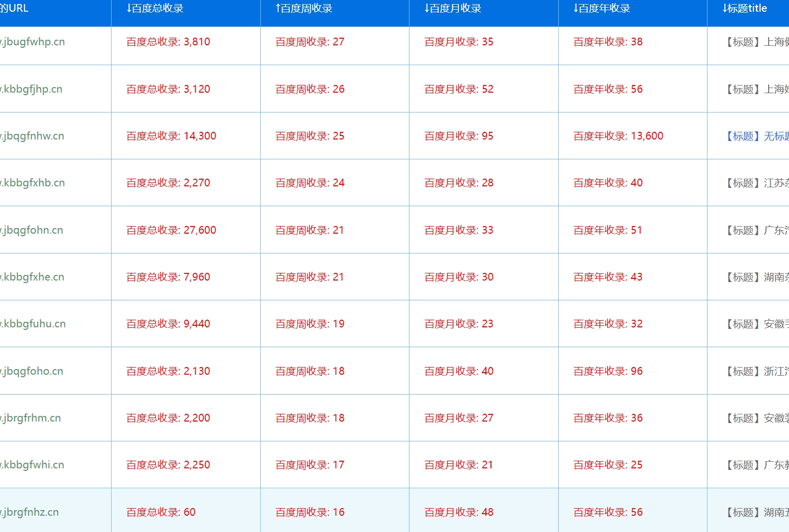Open the jbqgfnhw.cn URL link
This screenshot has height=532, width=789.
click(32, 136)
